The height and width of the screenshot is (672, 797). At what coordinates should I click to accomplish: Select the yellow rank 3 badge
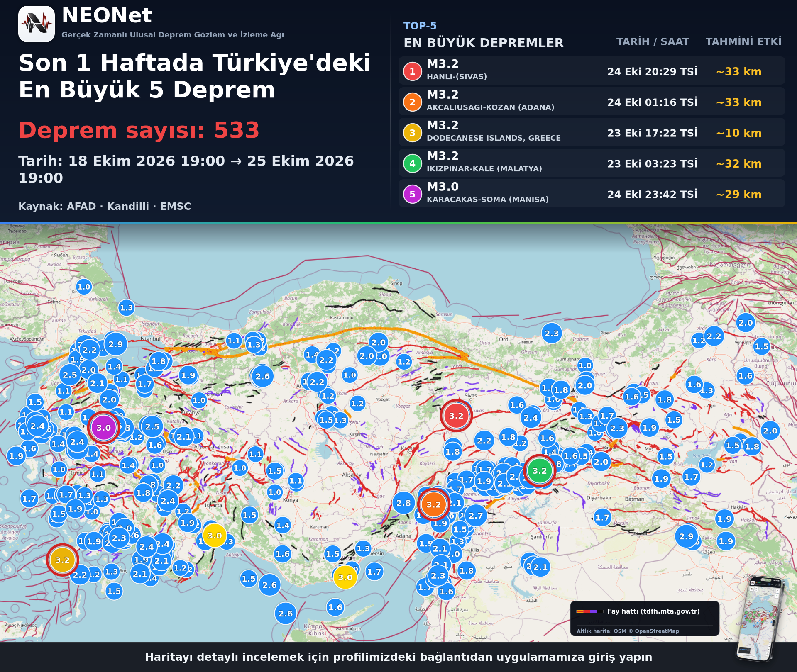(x=412, y=133)
